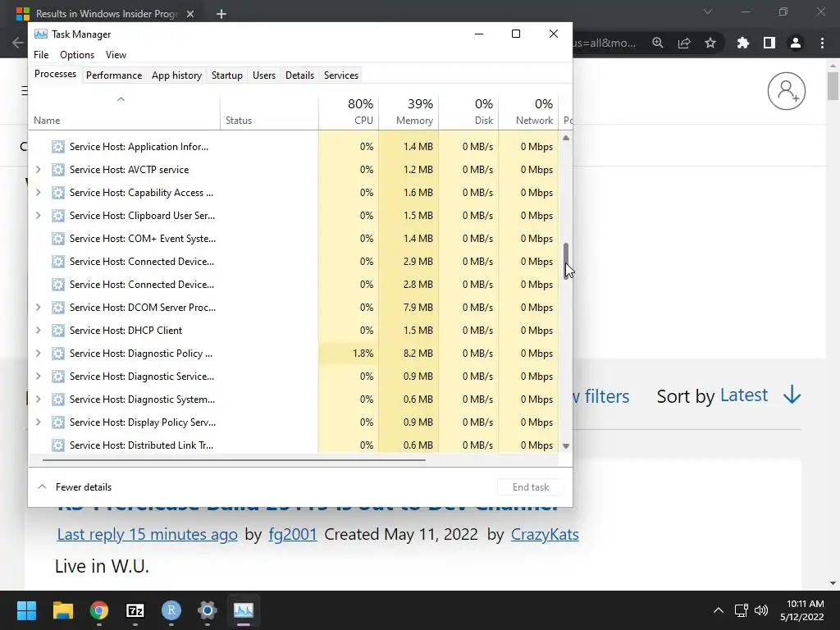The height and width of the screenshot is (630, 840).
Task: Open the fg2001 user link
Action: 293,534
